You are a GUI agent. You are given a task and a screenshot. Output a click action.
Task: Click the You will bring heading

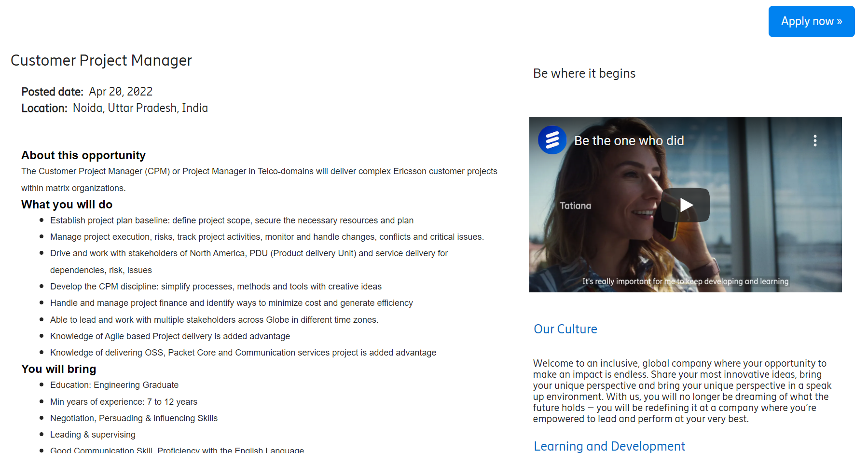58,369
